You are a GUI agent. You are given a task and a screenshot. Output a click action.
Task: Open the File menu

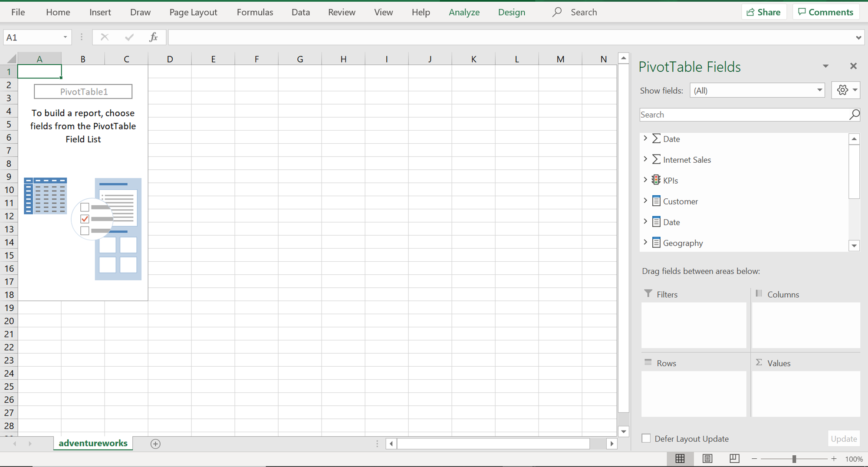point(18,12)
